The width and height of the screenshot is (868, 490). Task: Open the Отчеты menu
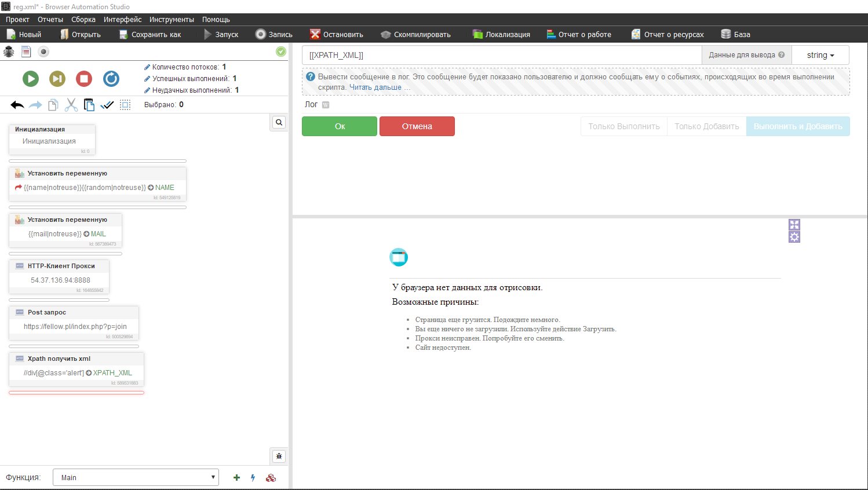(x=50, y=20)
